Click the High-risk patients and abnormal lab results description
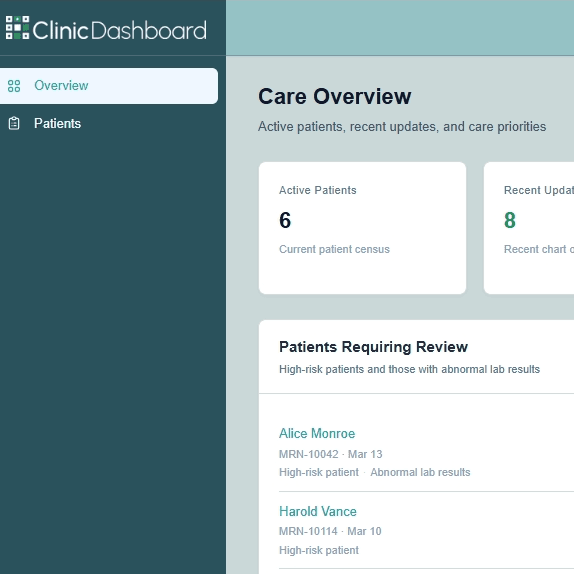The height and width of the screenshot is (574, 574). click(409, 369)
